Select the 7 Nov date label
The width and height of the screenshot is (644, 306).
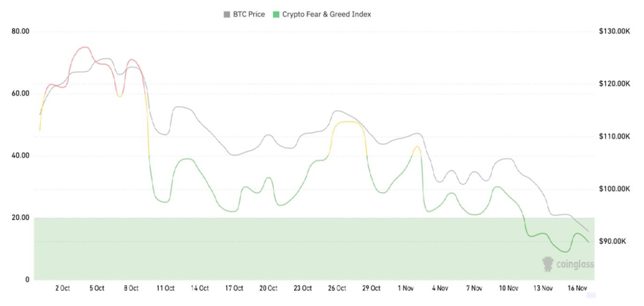click(474, 288)
